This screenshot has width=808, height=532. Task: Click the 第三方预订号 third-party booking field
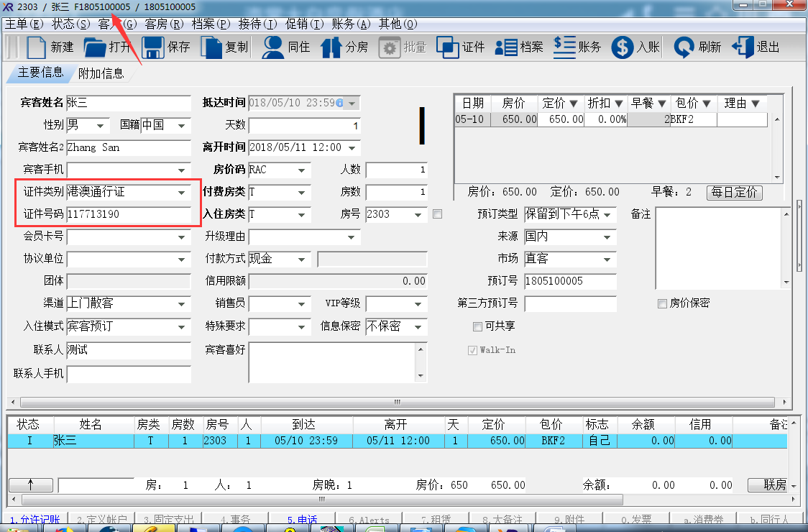[x=571, y=304]
